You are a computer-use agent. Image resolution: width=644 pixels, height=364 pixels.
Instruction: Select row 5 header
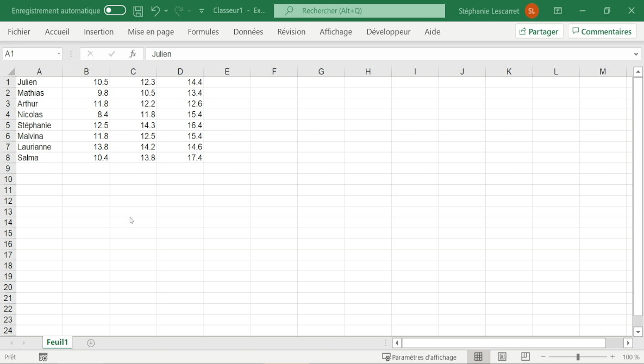[x=8, y=125]
